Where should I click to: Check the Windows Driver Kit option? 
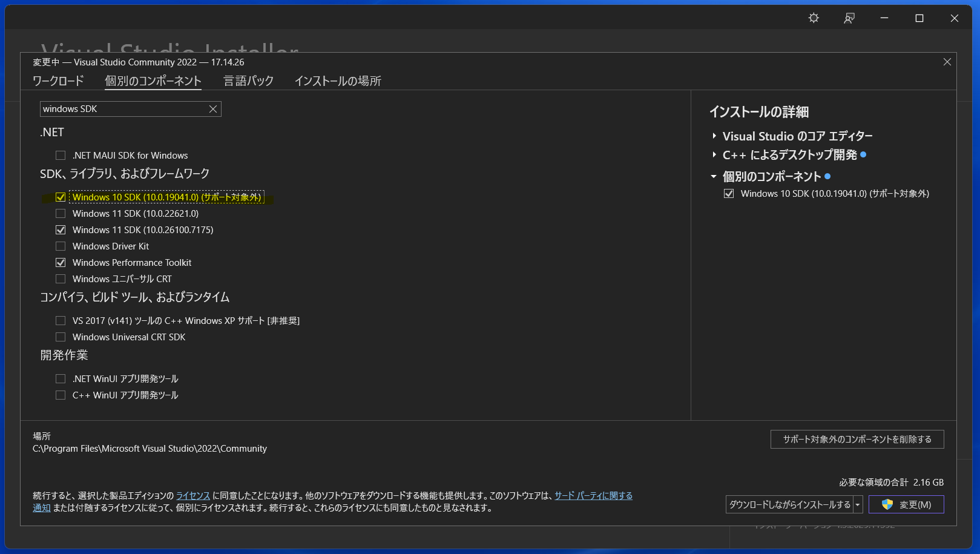61,246
